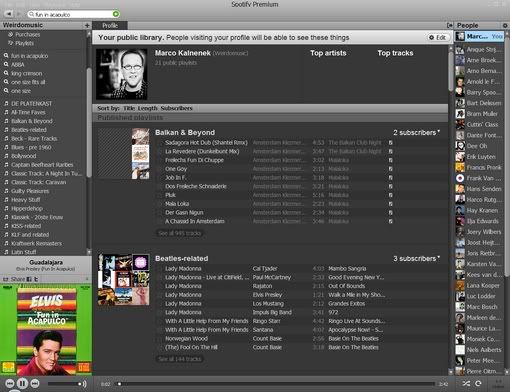Expand the '2 subscribers' dropdown for Balkan & Beyond

[x=416, y=132]
